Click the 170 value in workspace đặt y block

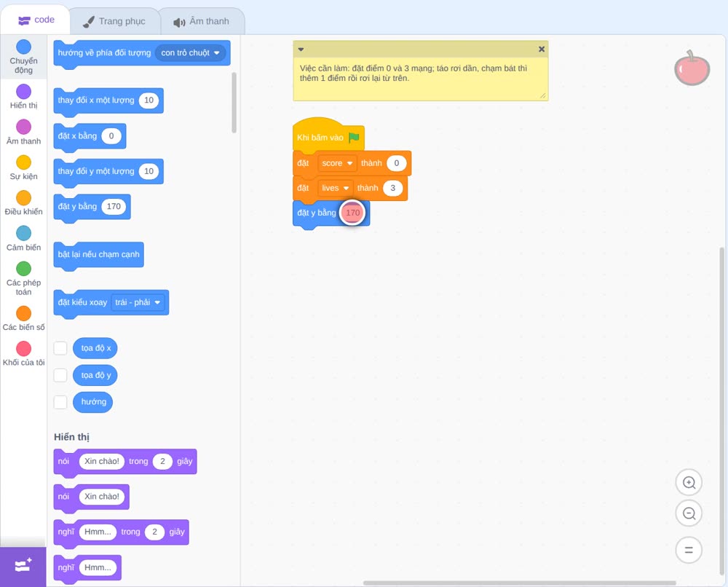353,213
